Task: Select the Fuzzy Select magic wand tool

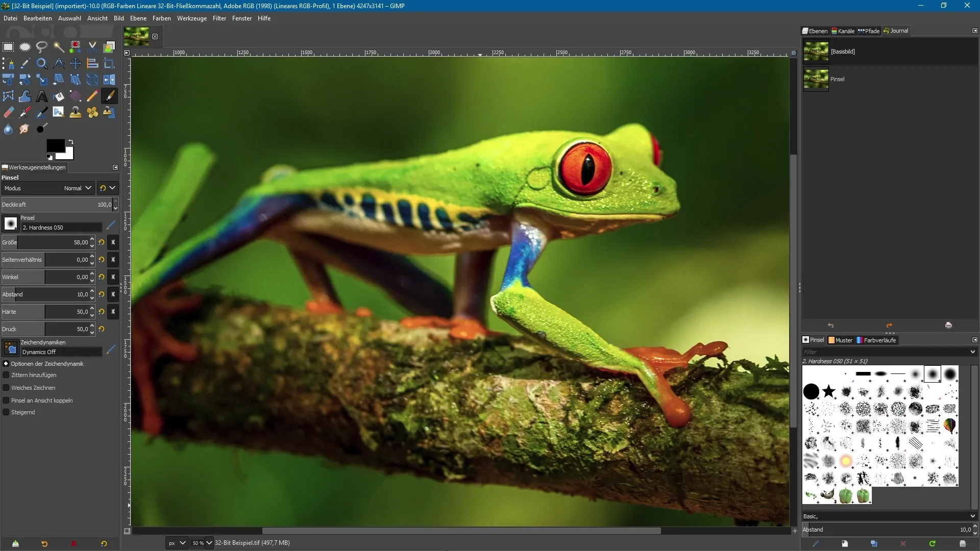Action: (x=59, y=47)
